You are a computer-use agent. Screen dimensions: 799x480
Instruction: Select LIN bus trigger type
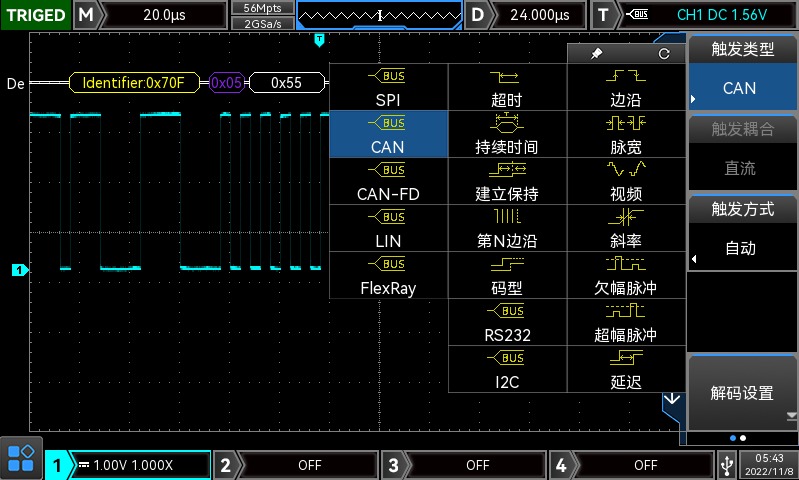(x=388, y=229)
